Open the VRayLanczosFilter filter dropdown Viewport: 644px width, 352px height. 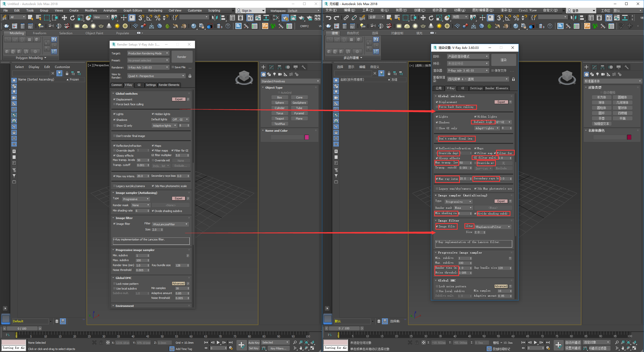coord(170,224)
